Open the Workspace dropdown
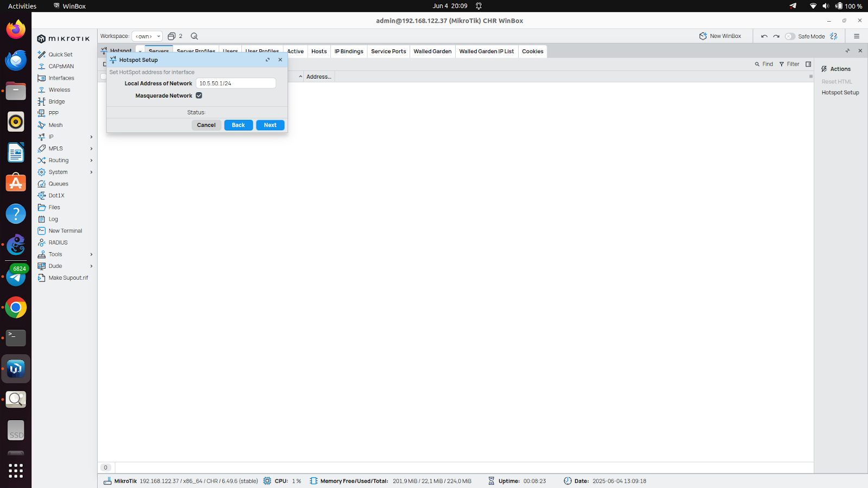868x488 pixels. click(147, 36)
